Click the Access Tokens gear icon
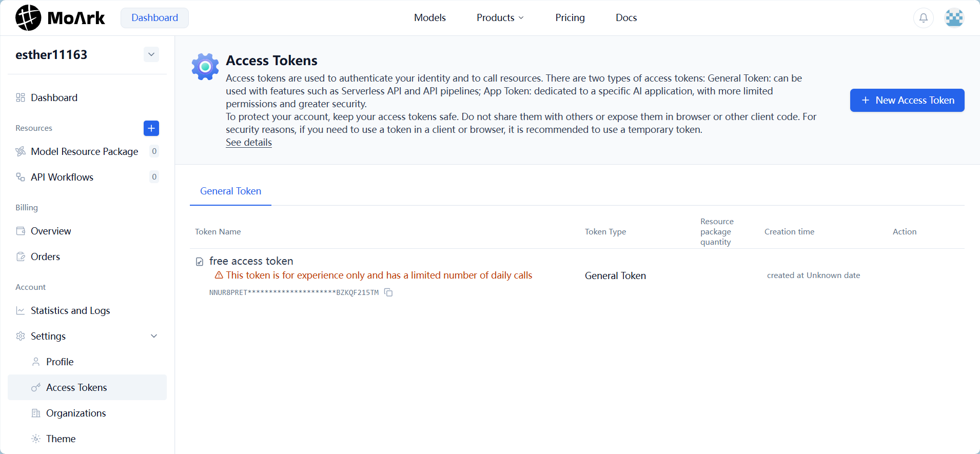The height and width of the screenshot is (454, 980). click(x=205, y=67)
